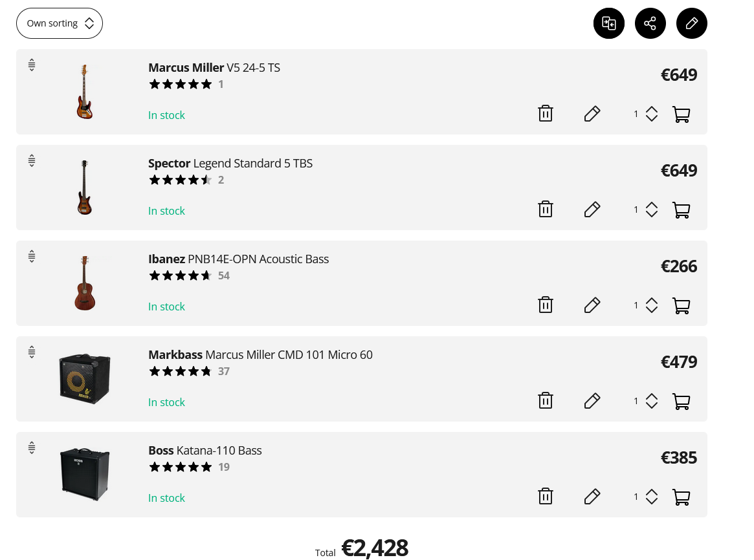Viewport: 754px width, 560px height.
Task: Adjust quantity for Ibanez PNB14E-OPN
Action: 646,305
